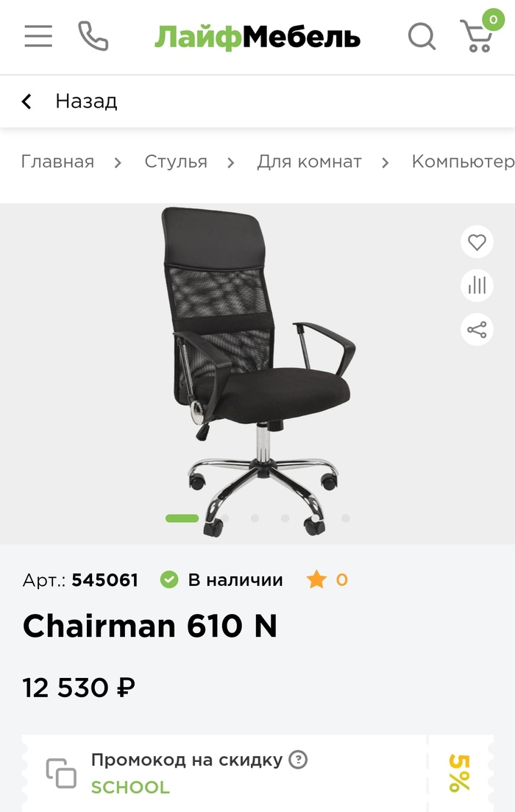Click the orange star rating
515x812 pixels.
[316, 579]
